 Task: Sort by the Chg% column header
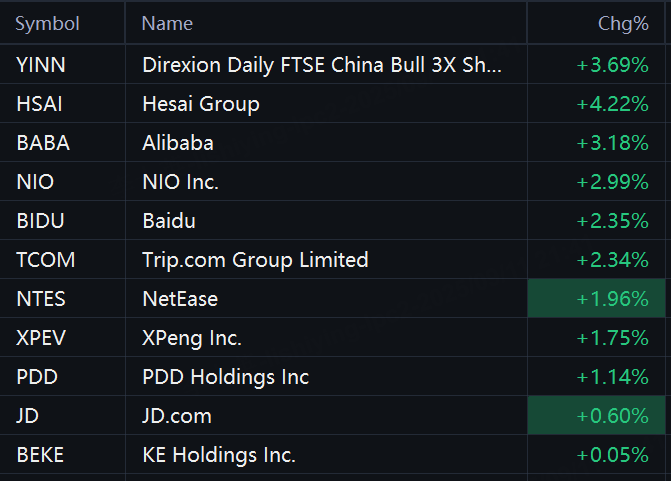(623, 24)
